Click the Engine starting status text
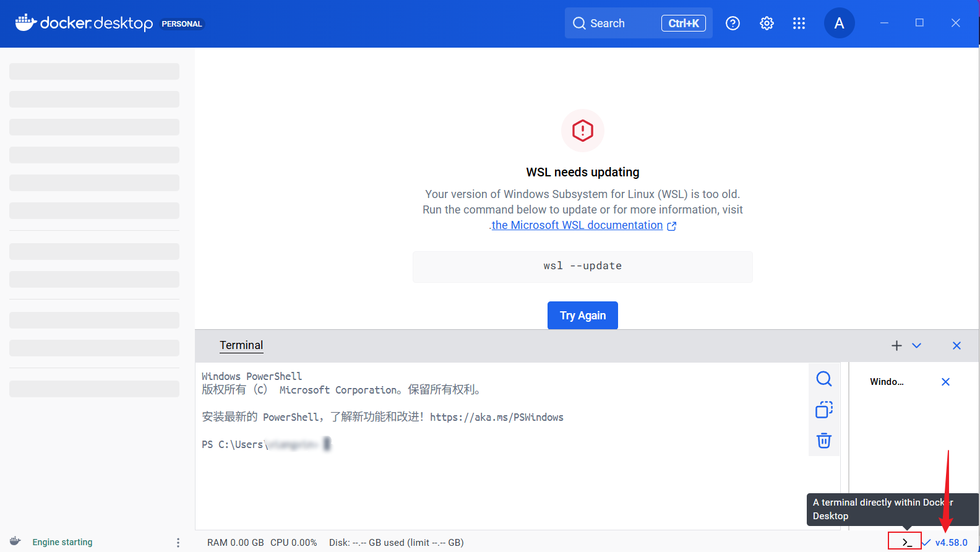The image size is (980, 552). point(62,542)
